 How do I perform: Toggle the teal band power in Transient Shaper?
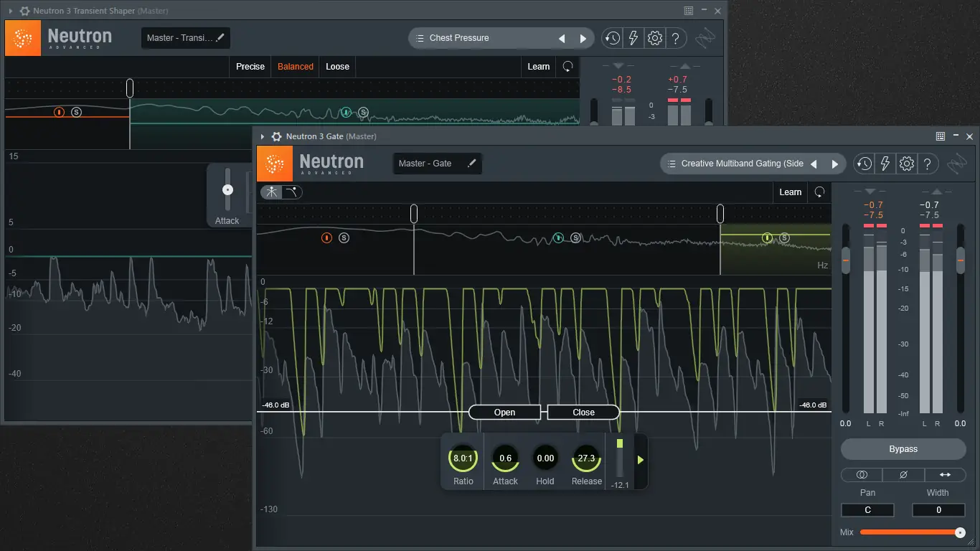click(x=346, y=112)
